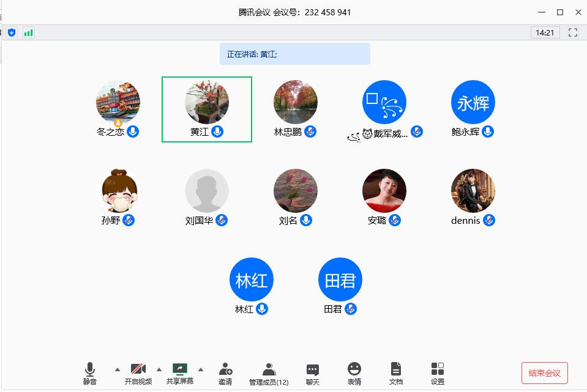
Task: Expand the arrow next to 开启视频
Action: [159, 369]
